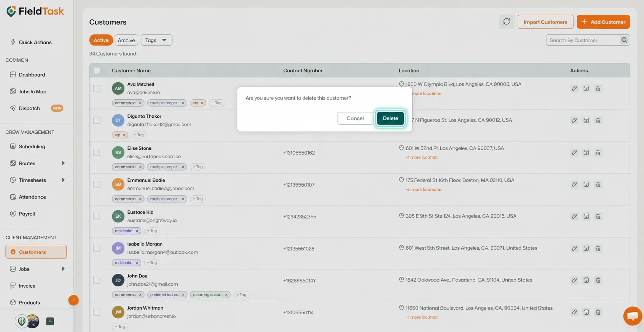
Task: Collapse sidebar with orange arrow button
Action: [x=73, y=300]
